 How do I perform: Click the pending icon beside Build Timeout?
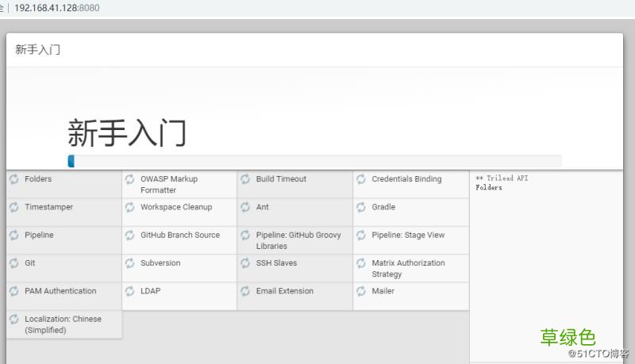(245, 178)
